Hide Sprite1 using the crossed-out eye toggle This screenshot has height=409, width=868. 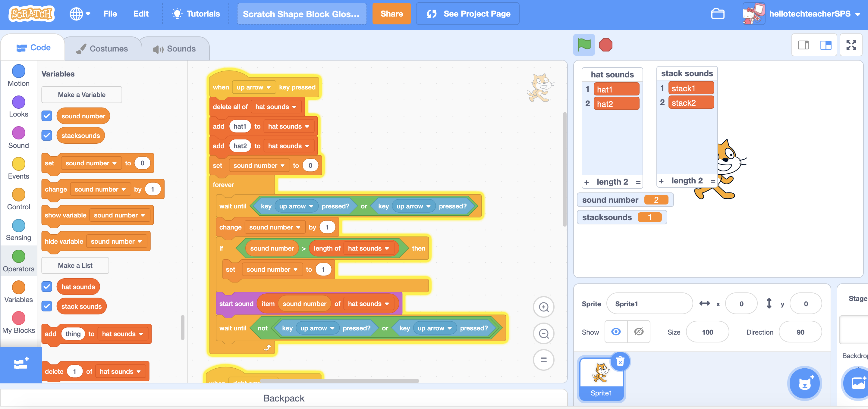(639, 332)
